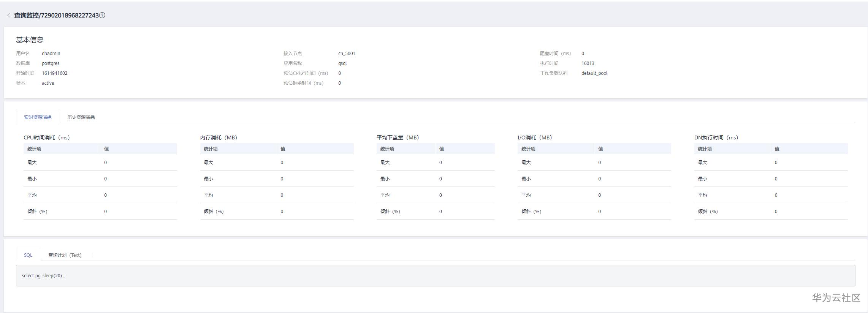The height and width of the screenshot is (313, 868).
Task: Click the I/O消耗 (MB) table title
Action: pyautogui.click(x=535, y=138)
